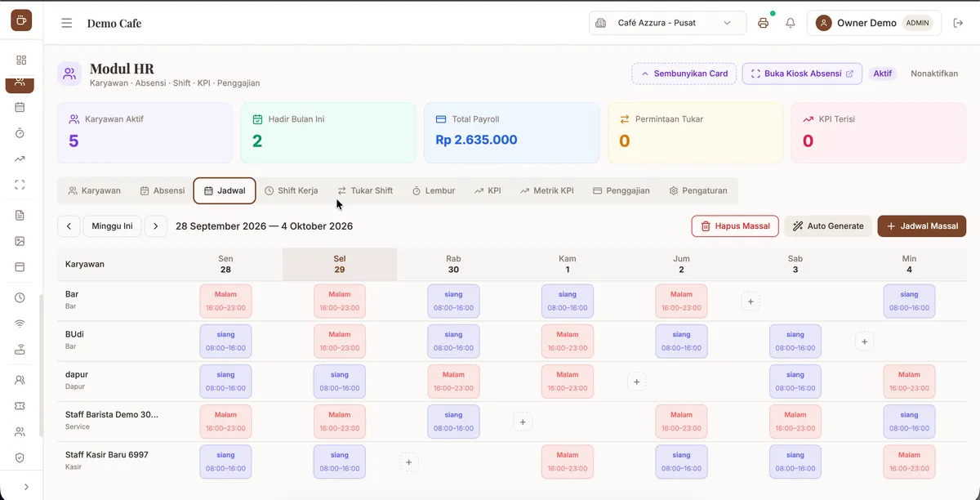The image size is (980, 500).
Task: Click the Modul HR people icon beside title
Action: [69, 74]
